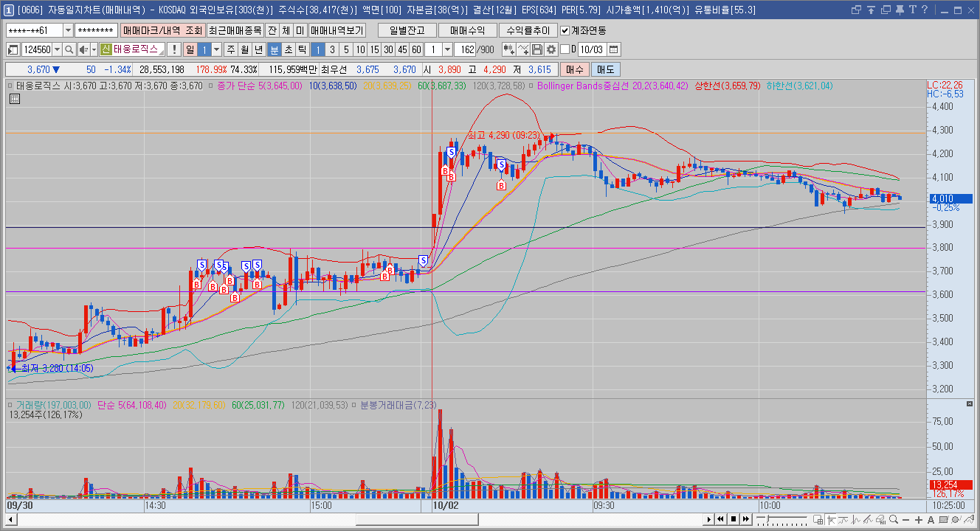The image size is (980, 531).
Task: Click the window list icon beside the code box
Action: point(13,49)
